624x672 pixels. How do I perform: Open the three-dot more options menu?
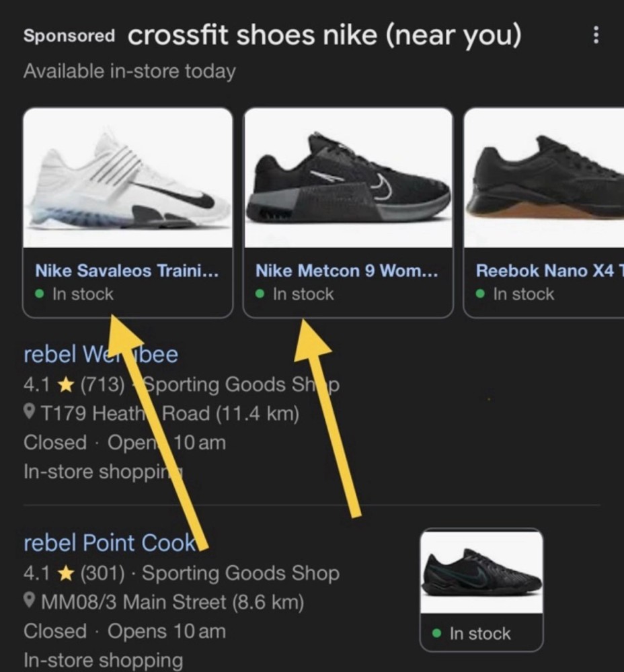[595, 36]
